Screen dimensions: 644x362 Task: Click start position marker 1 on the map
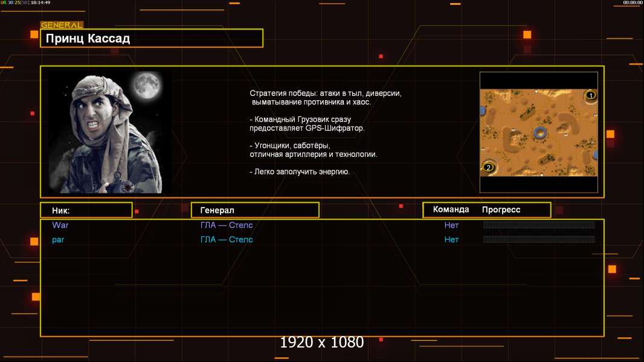pyautogui.click(x=590, y=95)
